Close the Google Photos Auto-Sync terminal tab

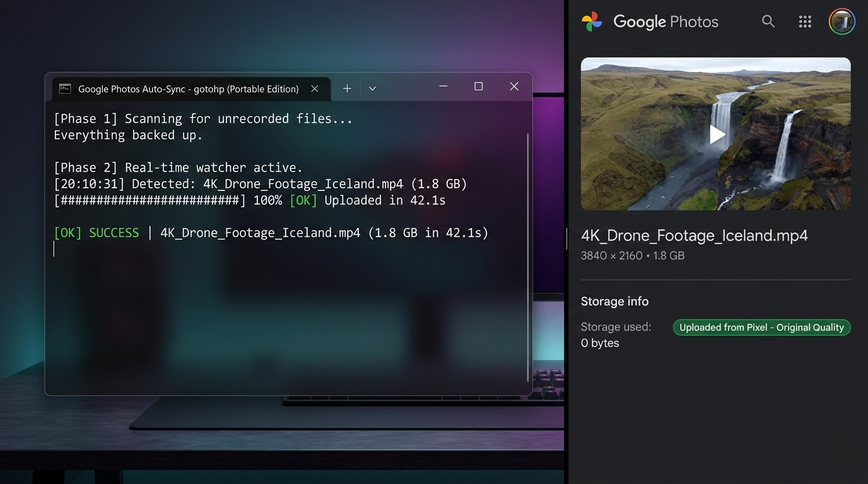click(x=314, y=89)
